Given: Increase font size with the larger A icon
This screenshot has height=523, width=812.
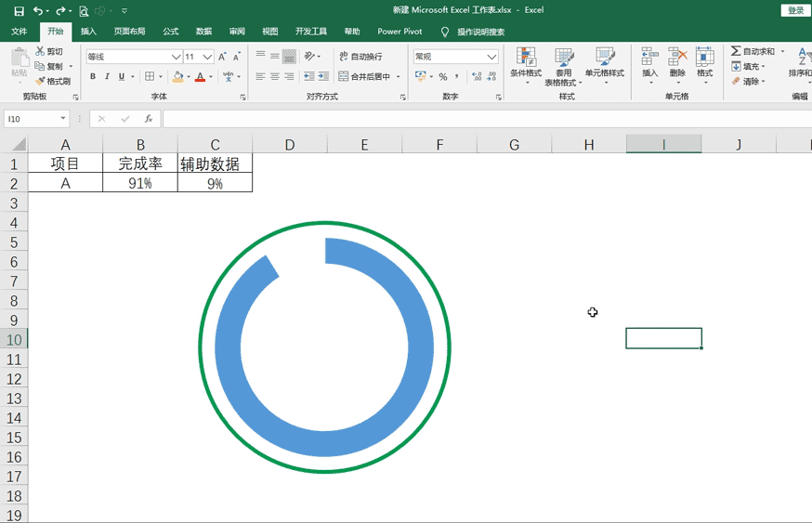Looking at the screenshot, I should [222, 57].
